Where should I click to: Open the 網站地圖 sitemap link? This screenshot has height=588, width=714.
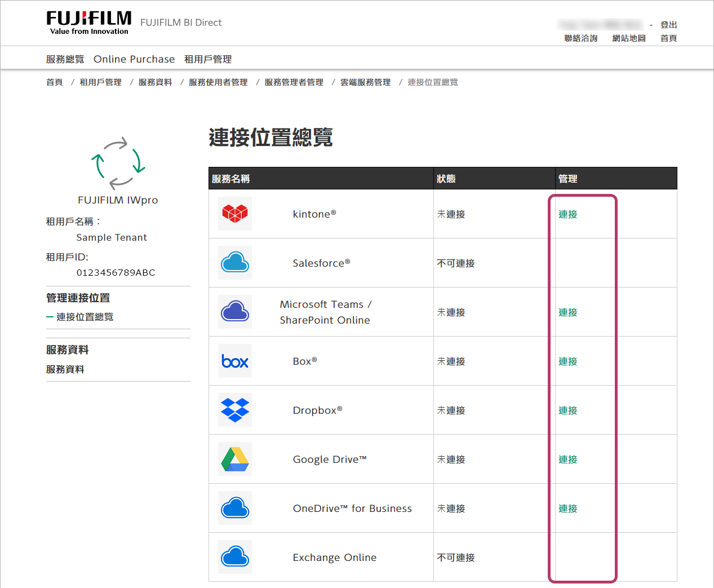click(x=629, y=38)
